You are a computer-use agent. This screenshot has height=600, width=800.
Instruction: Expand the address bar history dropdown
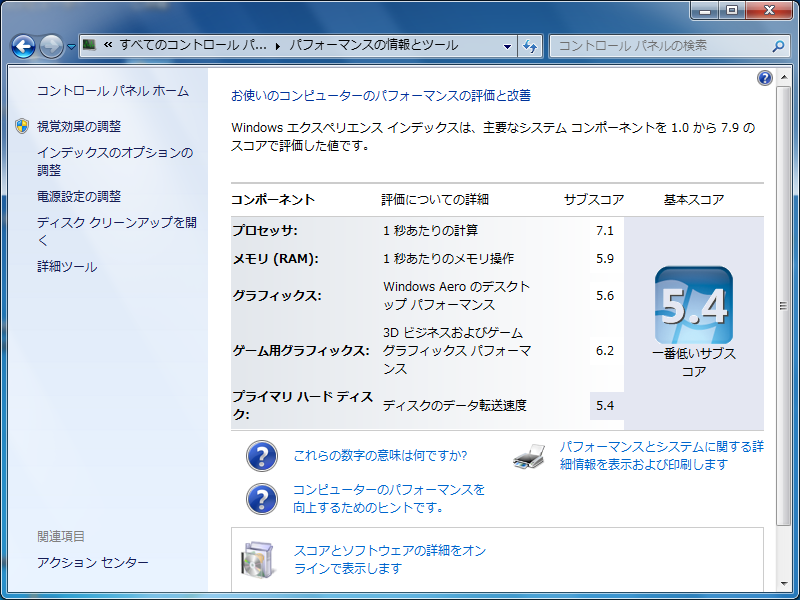click(x=507, y=46)
